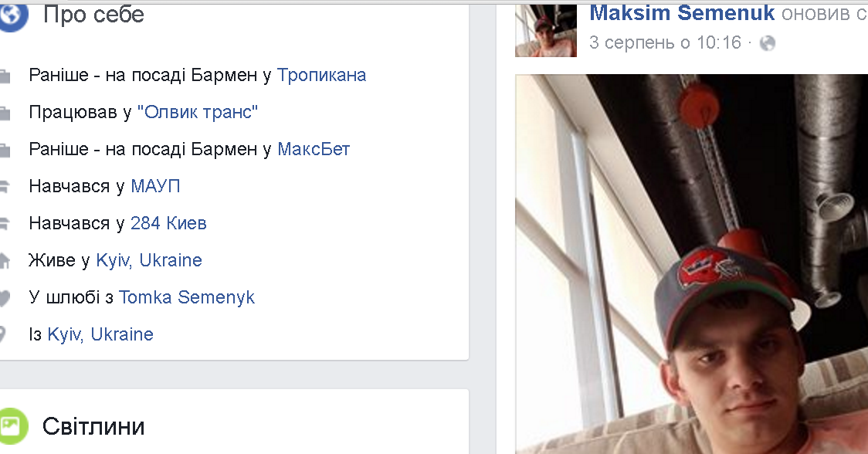868x454 pixels.
Task: Click the Maksim Semenuk name in post header
Action: (682, 12)
